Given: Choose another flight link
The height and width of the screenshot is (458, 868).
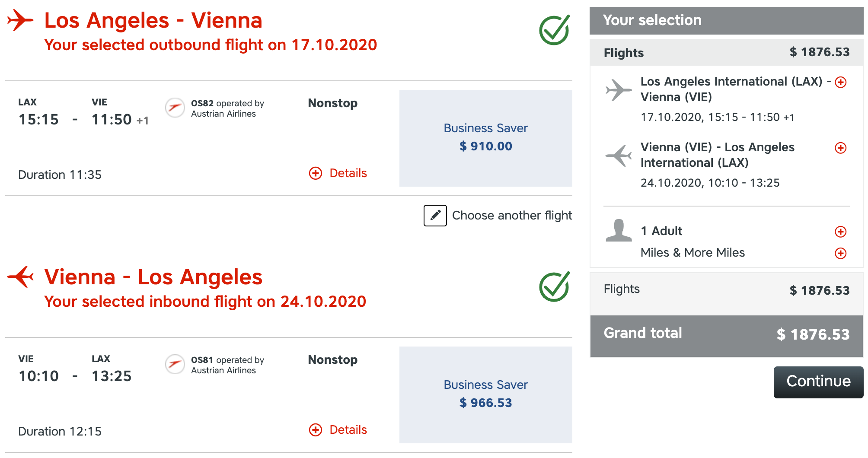Looking at the screenshot, I should 512,215.
